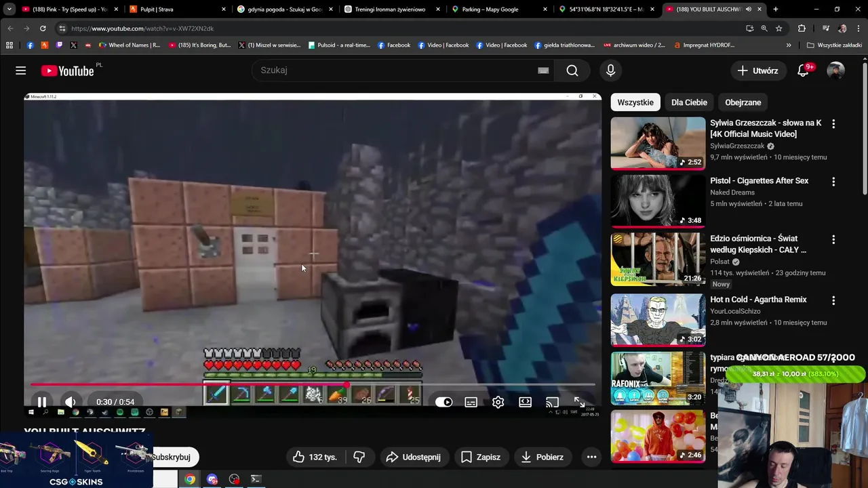This screenshot has height=488, width=868.
Task: Switch to gdynia pogoda Google tab
Action: [283, 9]
